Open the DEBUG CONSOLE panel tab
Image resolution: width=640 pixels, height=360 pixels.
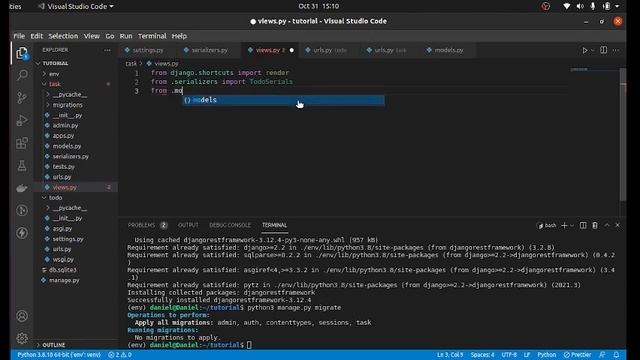(x=230, y=225)
